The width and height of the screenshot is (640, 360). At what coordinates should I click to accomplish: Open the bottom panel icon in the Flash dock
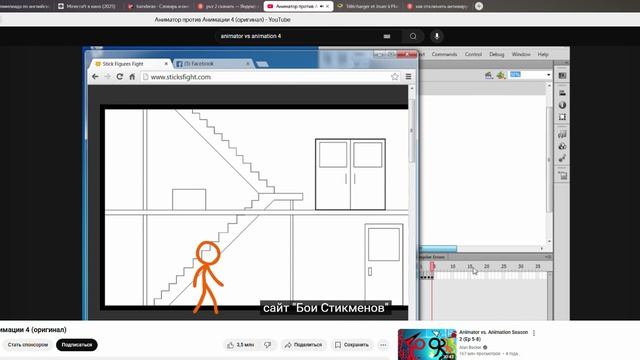[x=562, y=176]
